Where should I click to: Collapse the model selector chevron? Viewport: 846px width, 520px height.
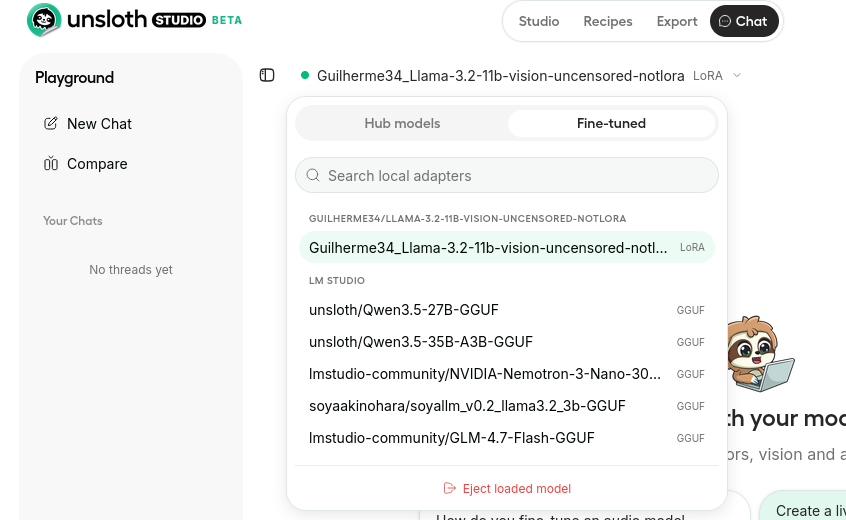737,75
